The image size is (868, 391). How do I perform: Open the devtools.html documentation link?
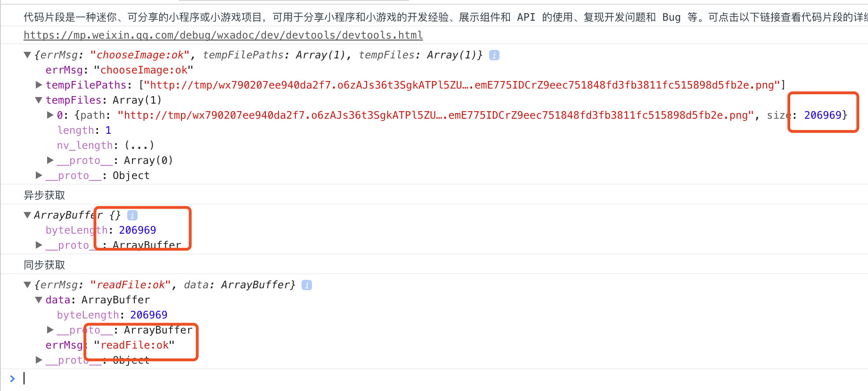pos(223,35)
